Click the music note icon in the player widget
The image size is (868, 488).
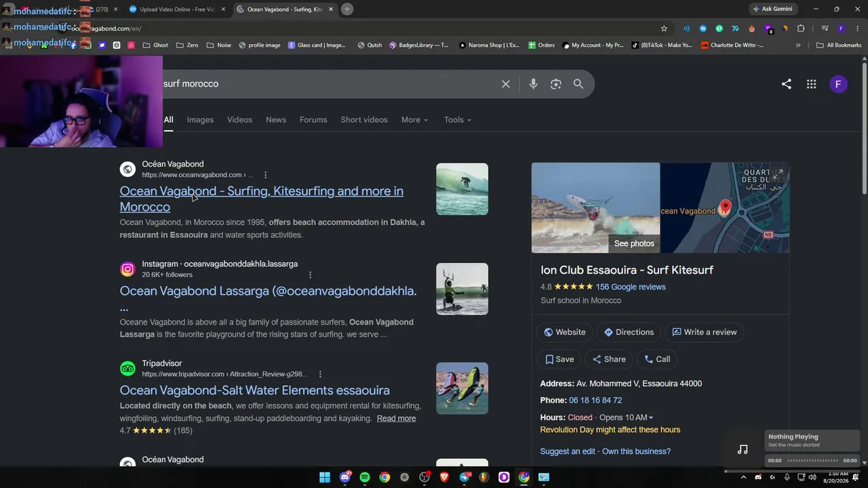[x=743, y=449]
